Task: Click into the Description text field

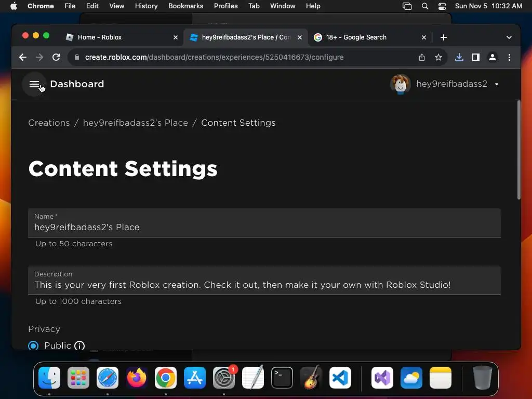Action: point(264,281)
